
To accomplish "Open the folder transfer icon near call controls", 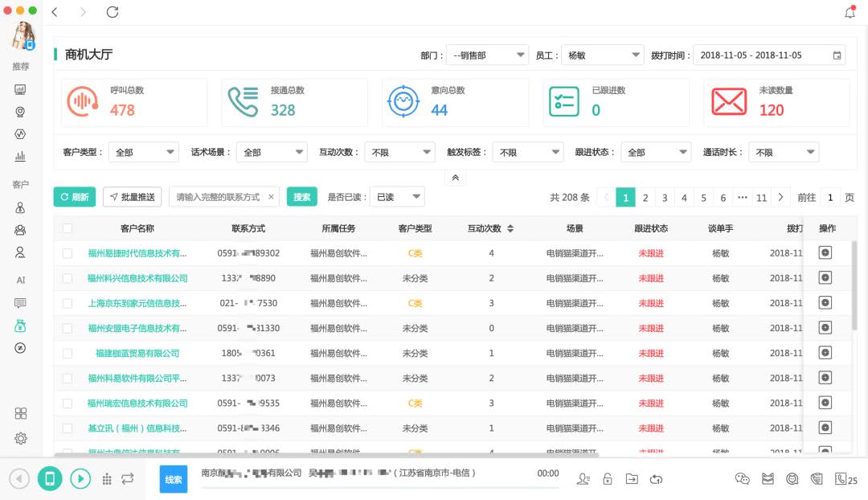I will point(631,478).
